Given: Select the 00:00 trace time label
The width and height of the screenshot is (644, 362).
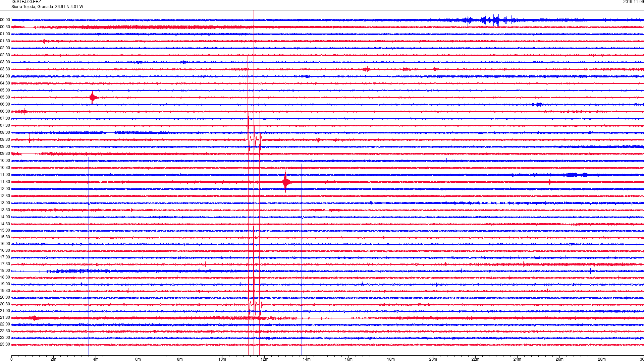Looking at the screenshot, I should (x=5, y=20).
